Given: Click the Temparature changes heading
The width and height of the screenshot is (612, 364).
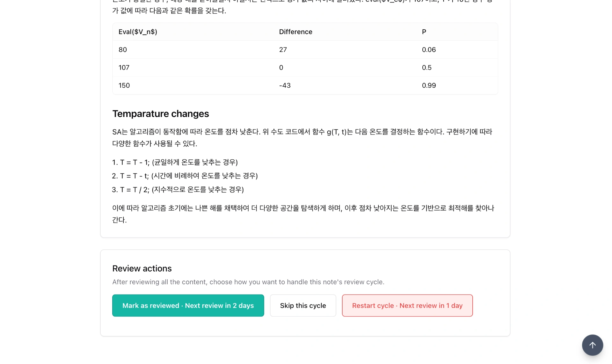Looking at the screenshot, I should click(161, 114).
